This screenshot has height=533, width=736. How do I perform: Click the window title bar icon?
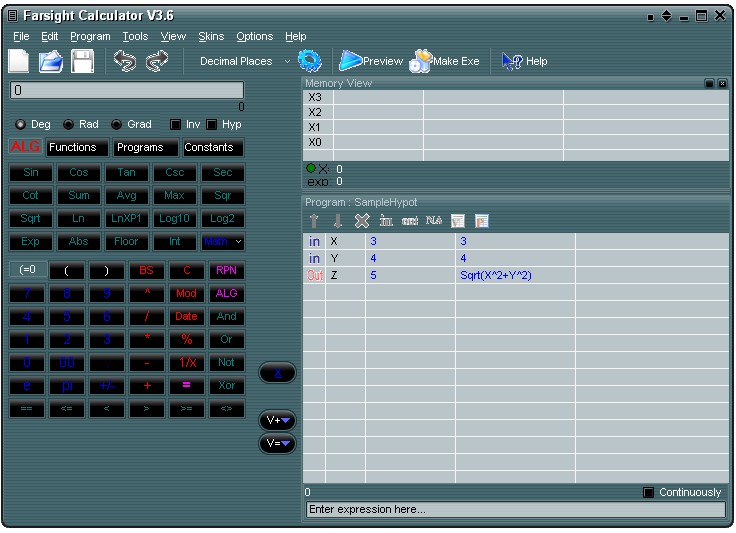[13, 16]
